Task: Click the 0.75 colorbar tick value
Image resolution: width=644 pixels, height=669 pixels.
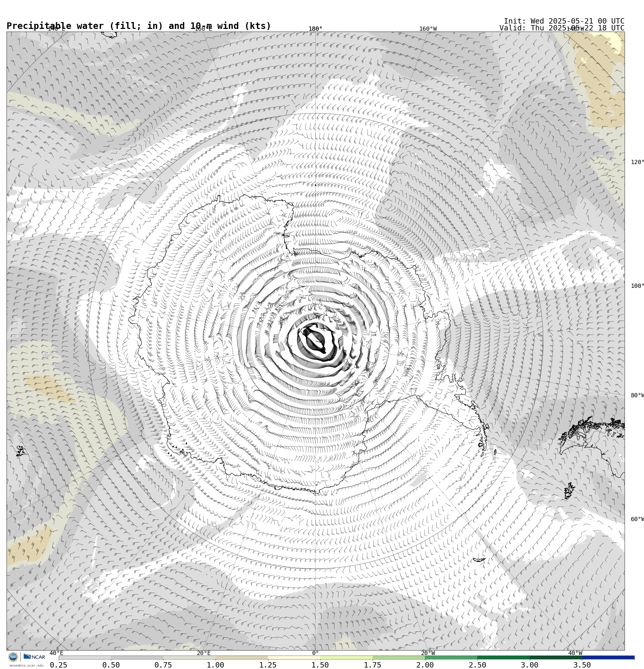Action: tap(163, 665)
